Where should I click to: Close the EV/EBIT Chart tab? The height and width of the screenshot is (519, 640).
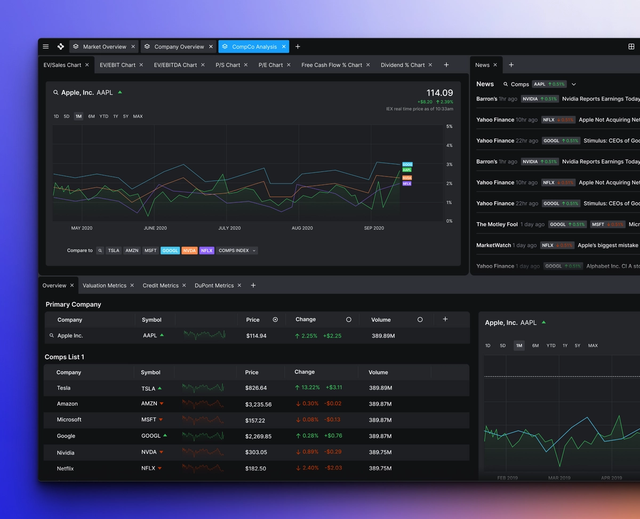pos(141,65)
